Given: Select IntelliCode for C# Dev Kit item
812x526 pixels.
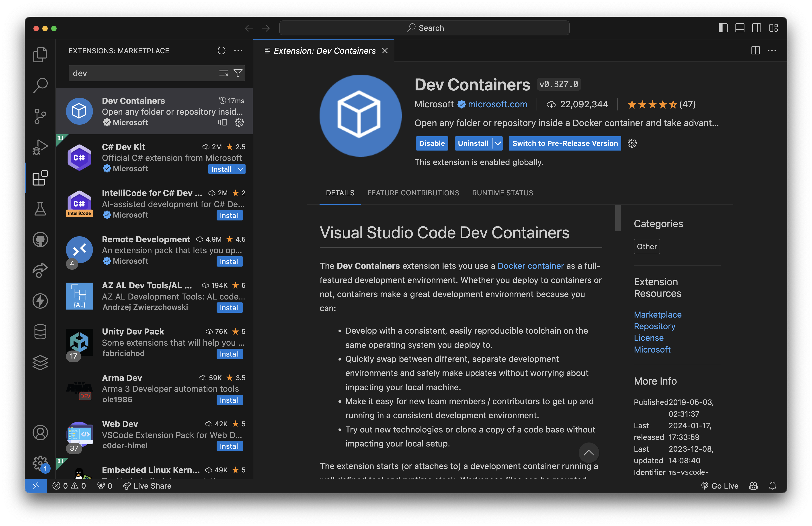Looking at the screenshot, I should click(154, 204).
